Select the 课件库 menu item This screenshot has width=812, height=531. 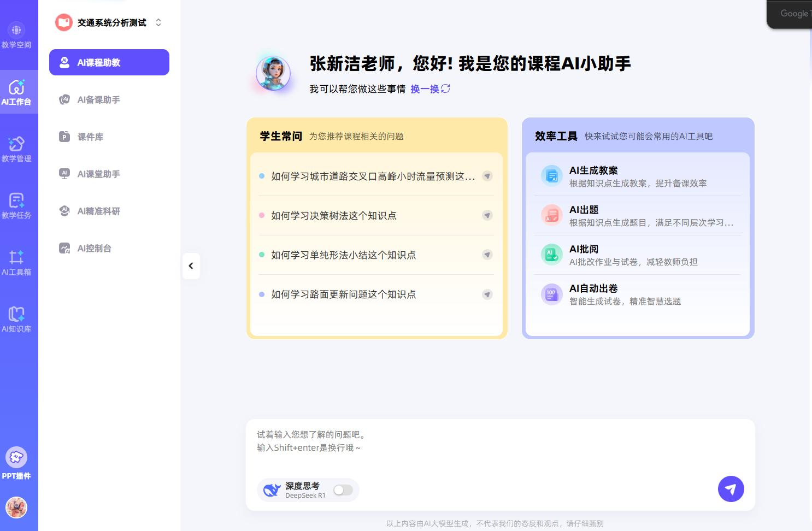coord(90,137)
